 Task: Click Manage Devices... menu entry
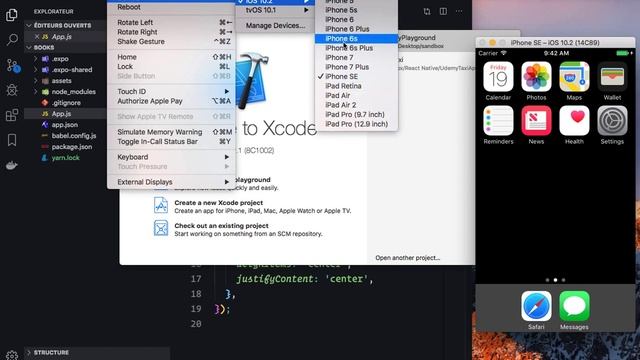(275, 25)
